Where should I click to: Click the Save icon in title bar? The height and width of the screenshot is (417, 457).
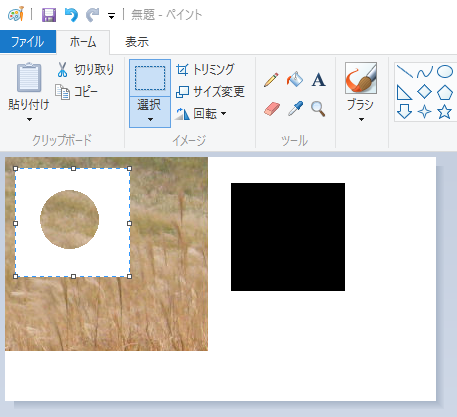point(49,15)
